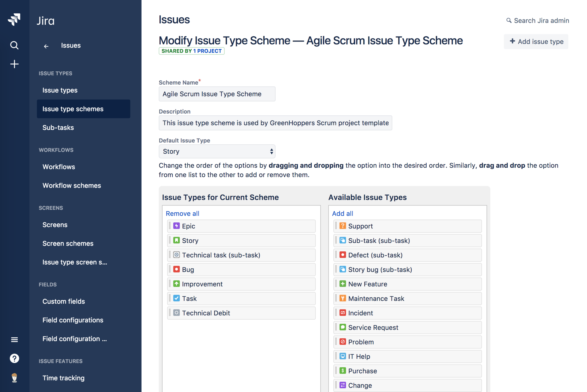587x392 pixels.
Task: Click the Technical task sub-task icon
Action: point(176,255)
